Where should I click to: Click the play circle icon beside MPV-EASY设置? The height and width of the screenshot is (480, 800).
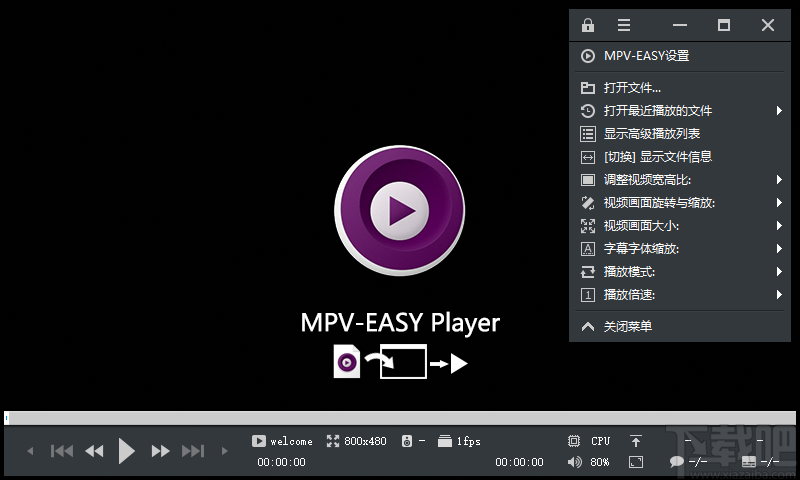588,56
